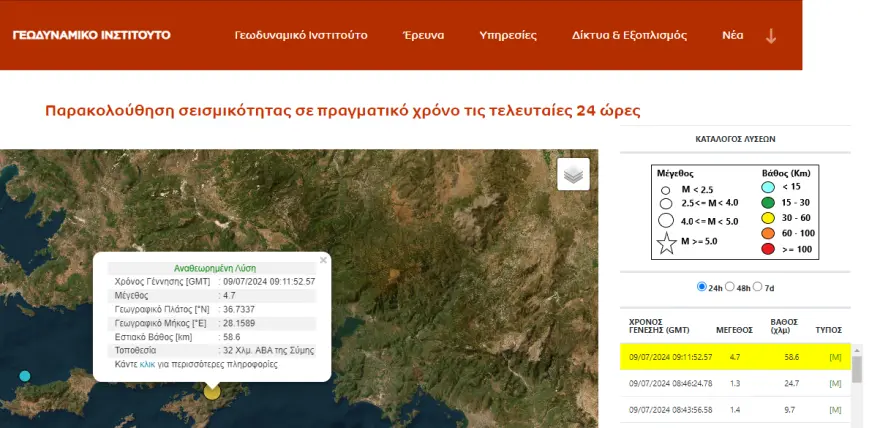Click the cyan earthquake marker on map

25,376
